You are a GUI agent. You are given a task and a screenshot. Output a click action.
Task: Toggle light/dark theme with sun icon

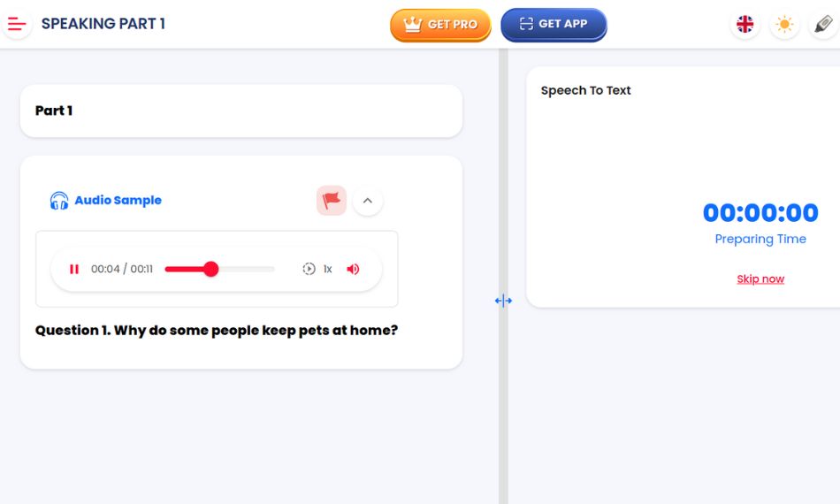coord(784,24)
